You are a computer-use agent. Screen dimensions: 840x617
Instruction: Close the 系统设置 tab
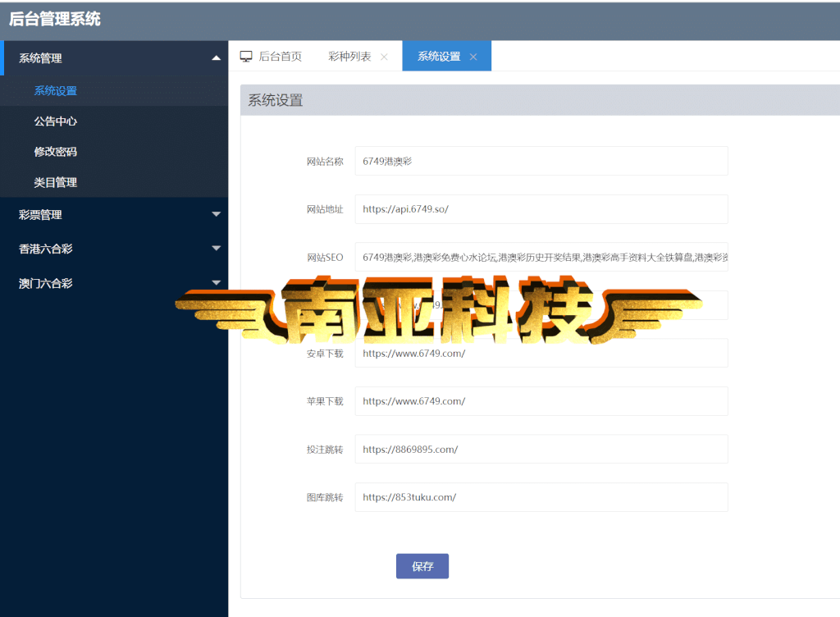pos(473,57)
